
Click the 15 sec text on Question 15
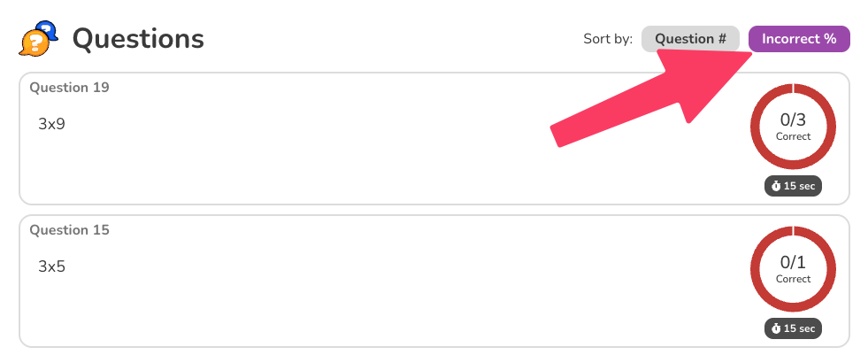[799, 328]
